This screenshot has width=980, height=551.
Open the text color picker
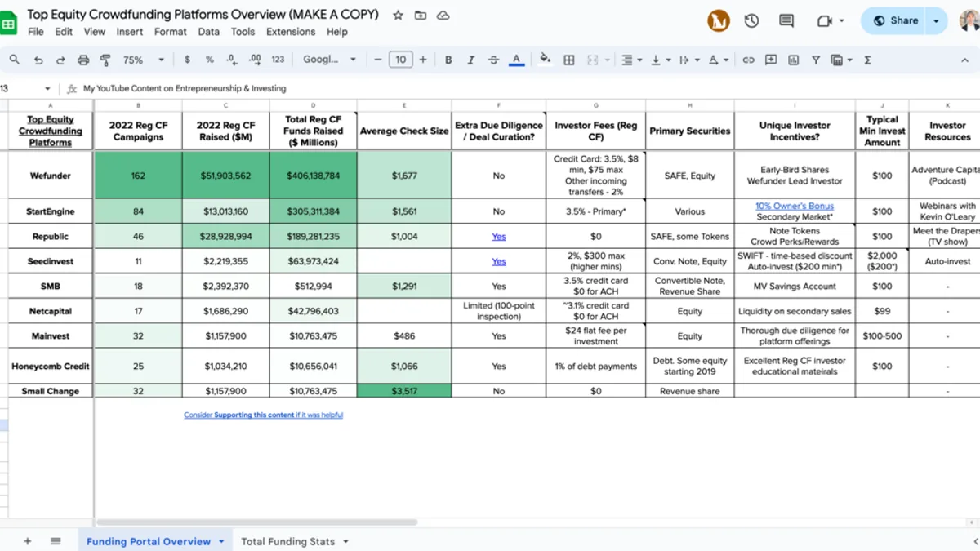pyautogui.click(x=516, y=60)
